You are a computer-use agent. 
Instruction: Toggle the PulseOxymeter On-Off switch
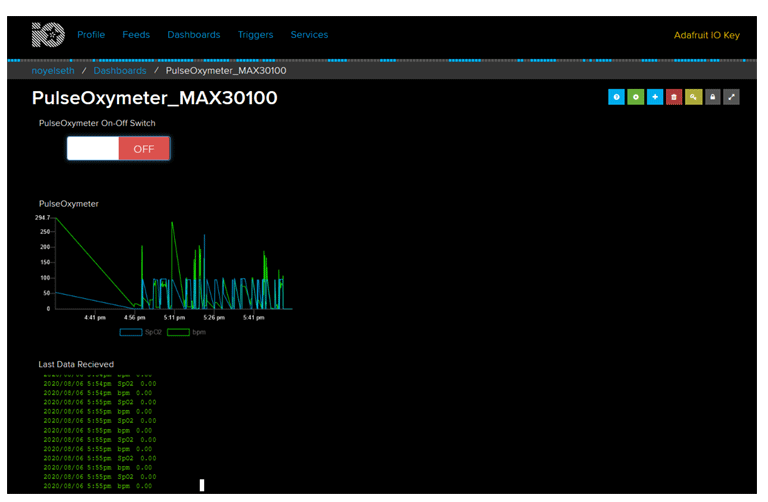coord(118,148)
